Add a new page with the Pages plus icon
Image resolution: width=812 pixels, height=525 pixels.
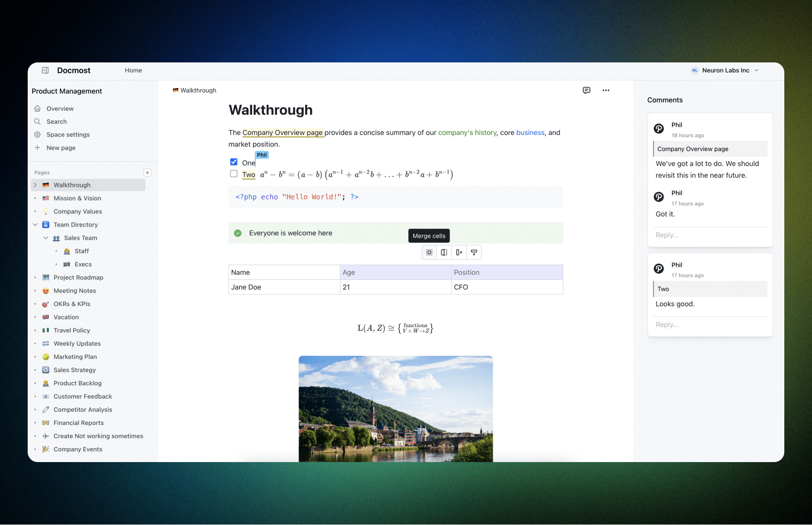pos(147,173)
